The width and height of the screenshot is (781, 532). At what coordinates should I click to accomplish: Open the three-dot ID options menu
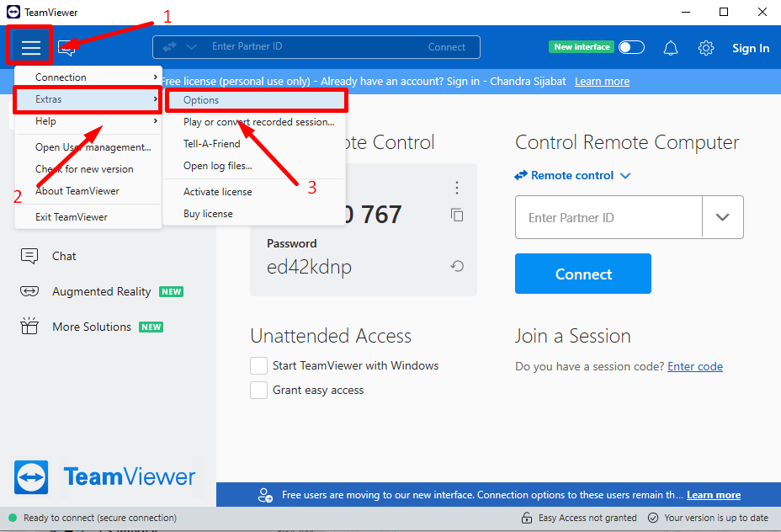pos(457,188)
